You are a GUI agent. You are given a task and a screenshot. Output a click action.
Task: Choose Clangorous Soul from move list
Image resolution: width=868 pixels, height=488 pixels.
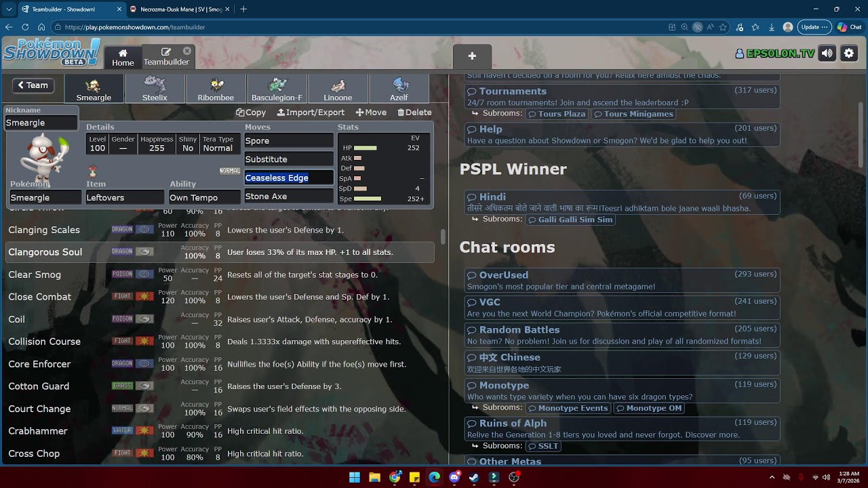pyautogui.click(x=220, y=252)
